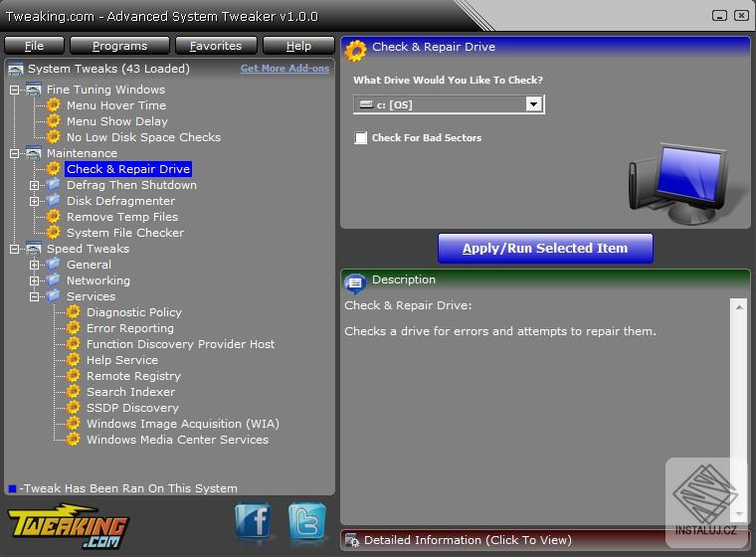This screenshot has width=756, height=557.
Task: Click the Facebook icon
Action: pos(253,520)
